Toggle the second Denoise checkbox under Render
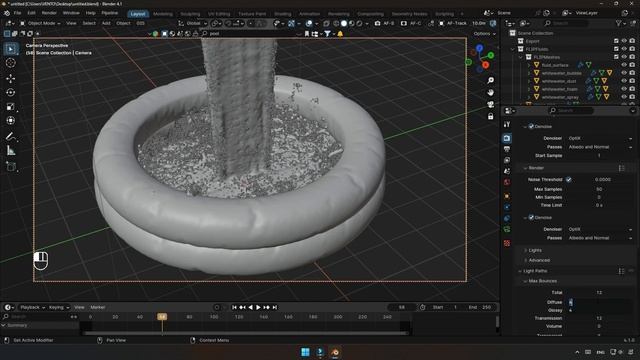 (x=531, y=218)
